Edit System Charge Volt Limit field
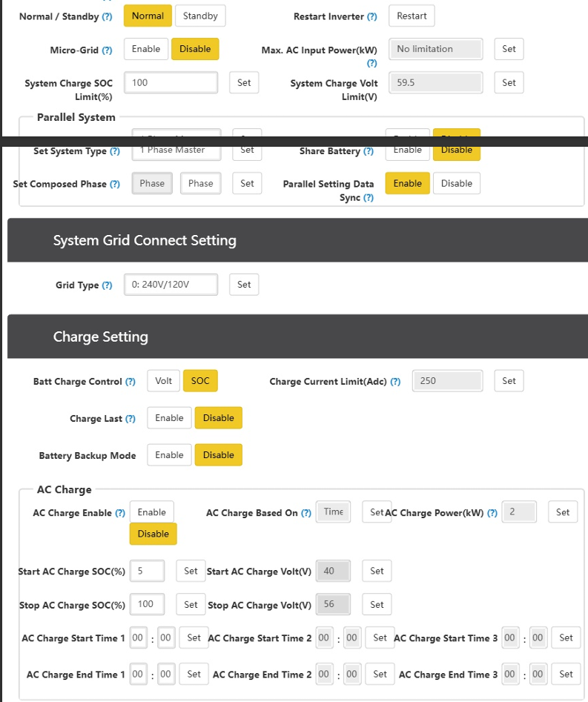Viewport: 588px width, 702px height. click(436, 82)
